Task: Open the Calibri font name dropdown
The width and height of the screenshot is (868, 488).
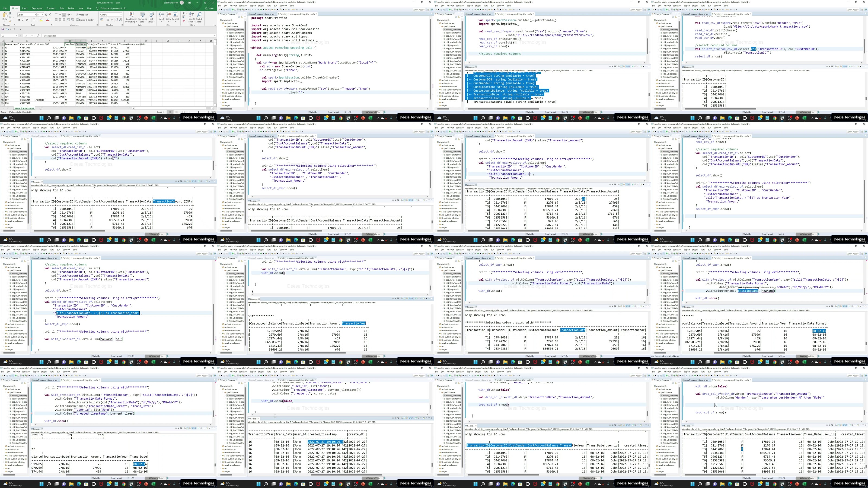Action: [35, 15]
